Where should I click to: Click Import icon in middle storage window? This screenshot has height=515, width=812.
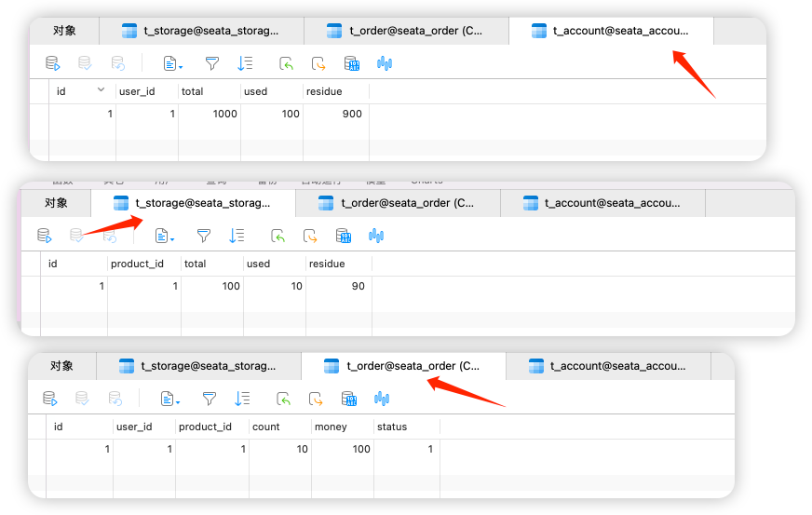coord(277,236)
